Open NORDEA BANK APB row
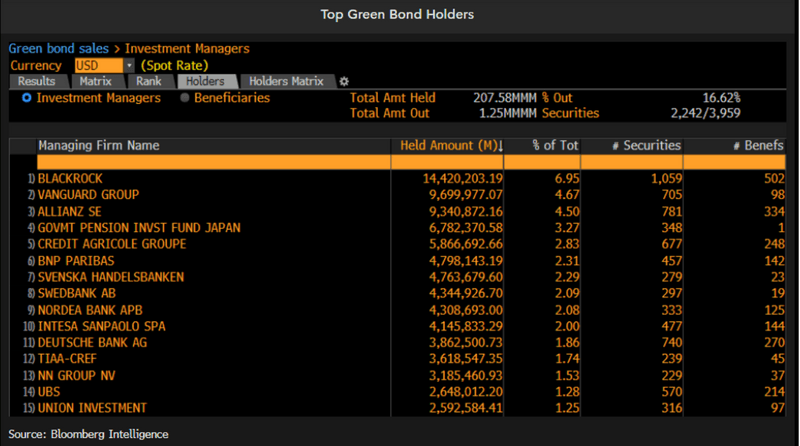Screen dimensions: 800x446 click(397, 310)
